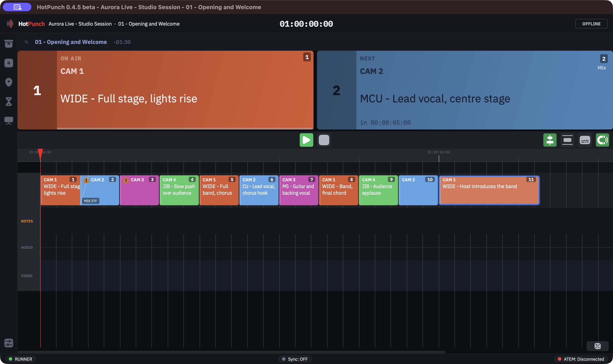Image resolution: width=613 pixels, height=364 pixels.
Task: Click the add marker pin icon
Action: click(x=9, y=82)
